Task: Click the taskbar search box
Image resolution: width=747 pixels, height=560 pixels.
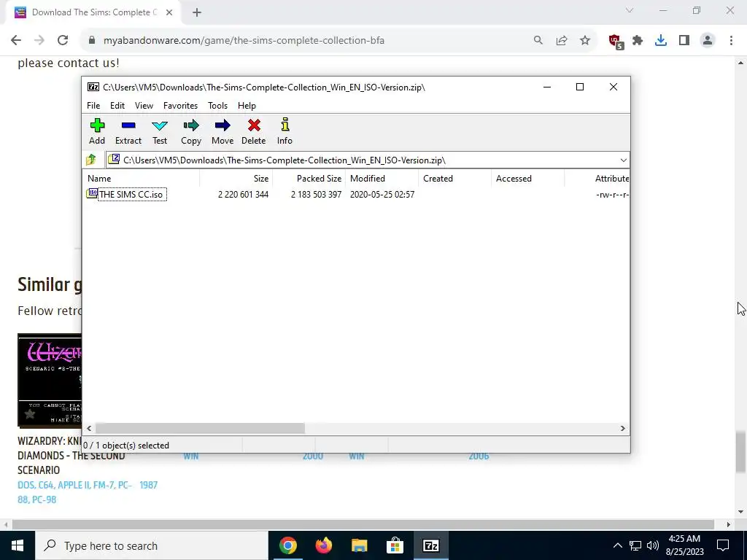Action: tap(152, 545)
